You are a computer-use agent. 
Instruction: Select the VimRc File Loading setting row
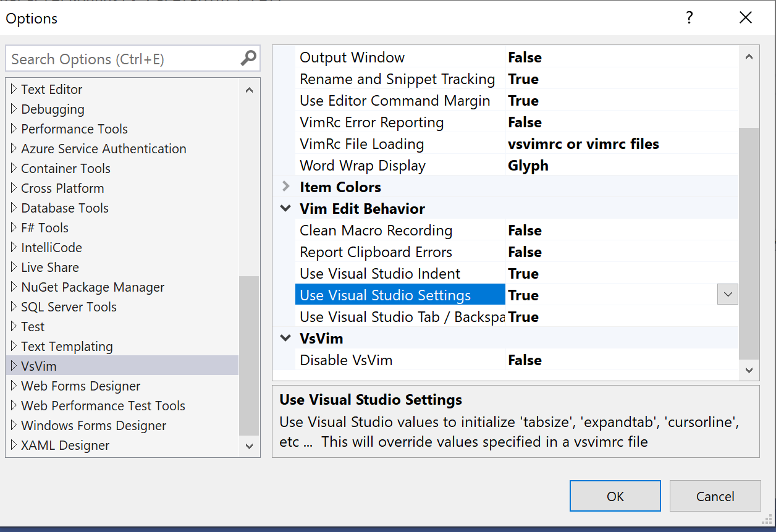click(x=361, y=143)
